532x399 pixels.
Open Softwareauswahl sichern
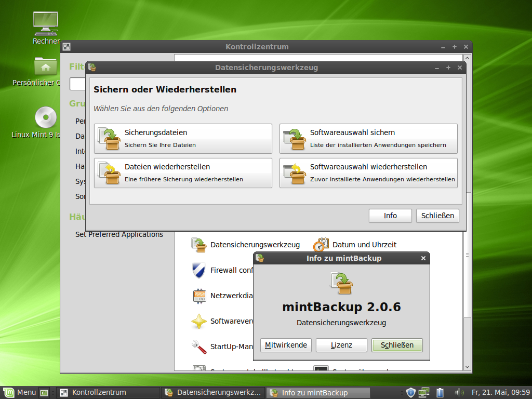click(x=368, y=138)
